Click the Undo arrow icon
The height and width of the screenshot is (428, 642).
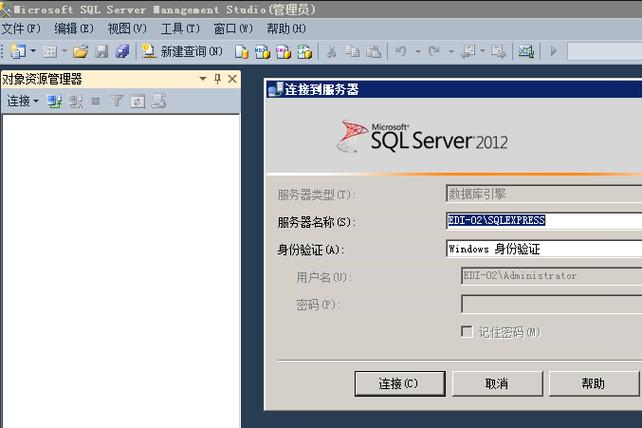point(400,51)
